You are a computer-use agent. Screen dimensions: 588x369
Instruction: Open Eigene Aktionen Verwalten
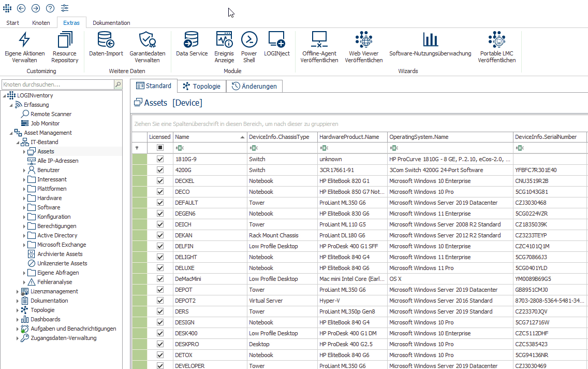(x=24, y=47)
